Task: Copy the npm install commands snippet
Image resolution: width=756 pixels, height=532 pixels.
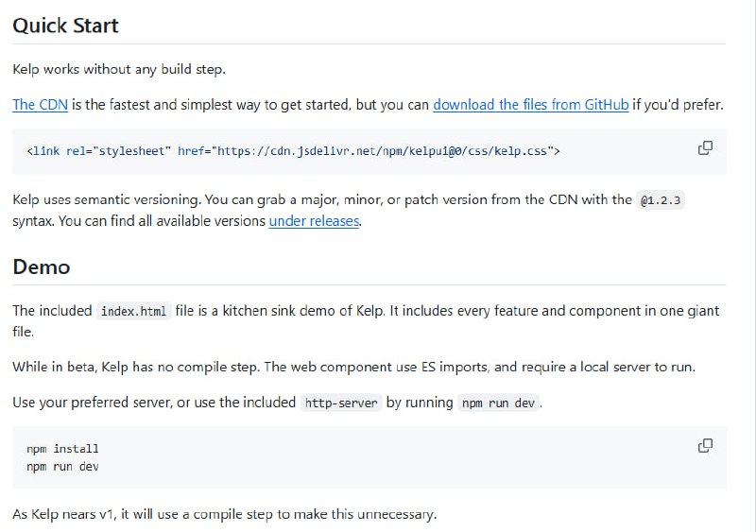Action: coord(705,446)
